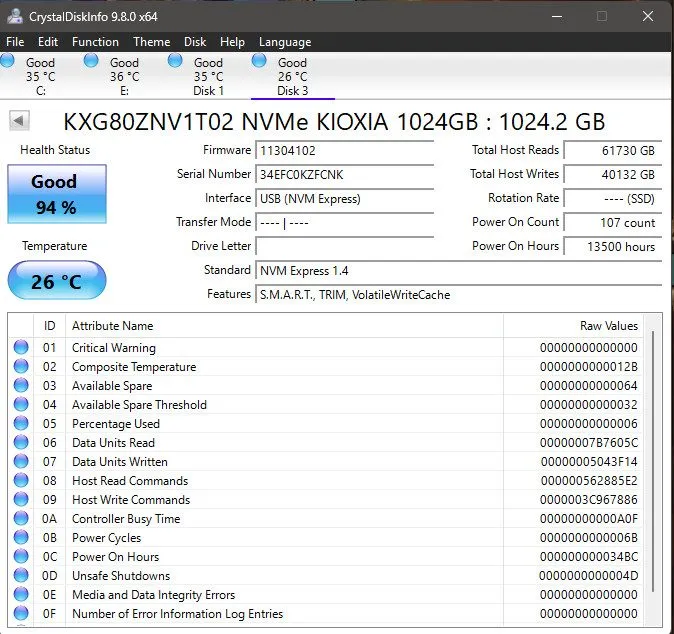Click Power On Count value 107 count

tap(613, 223)
